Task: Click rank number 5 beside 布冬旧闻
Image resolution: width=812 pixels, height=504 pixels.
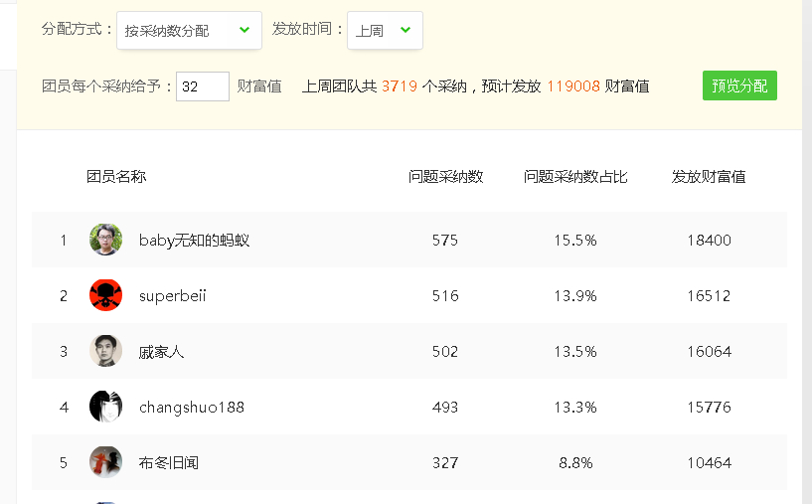Action: pos(64,462)
